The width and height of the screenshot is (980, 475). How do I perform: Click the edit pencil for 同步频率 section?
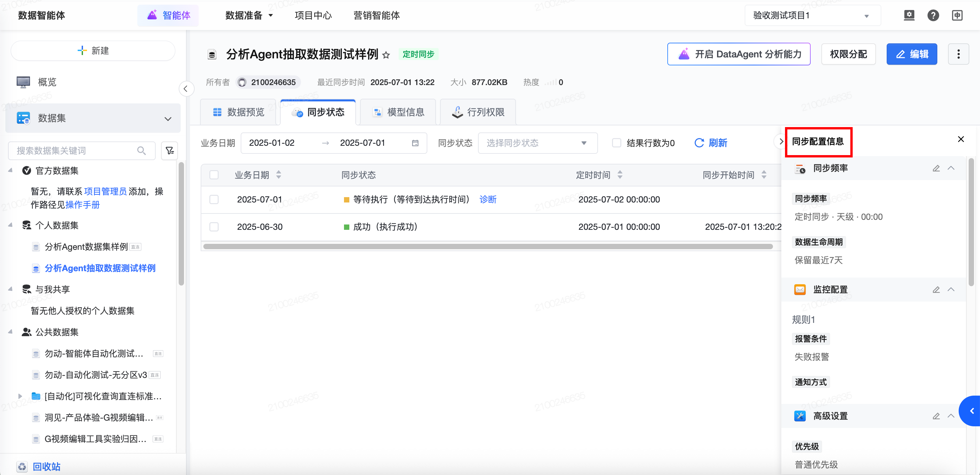(936, 168)
